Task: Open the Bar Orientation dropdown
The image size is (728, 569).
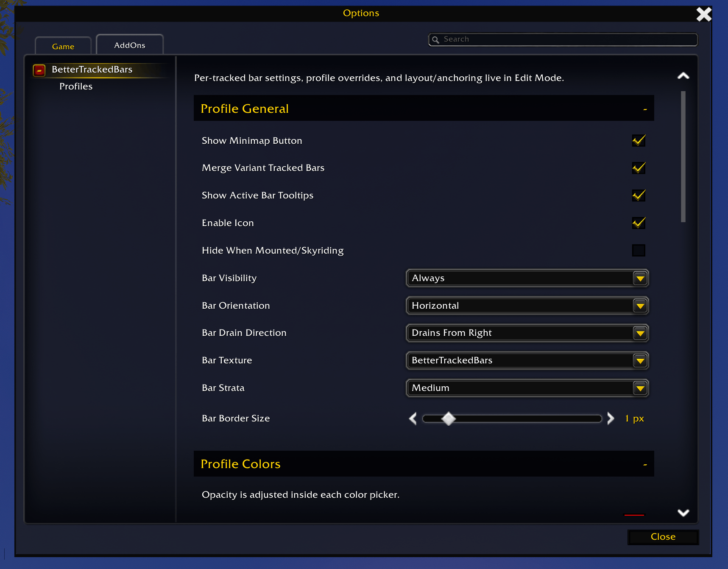Action: coord(527,306)
